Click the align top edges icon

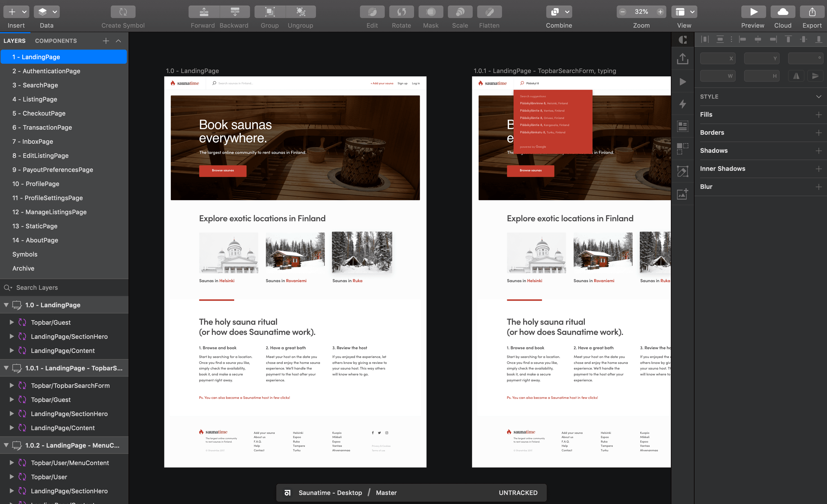pos(788,39)
